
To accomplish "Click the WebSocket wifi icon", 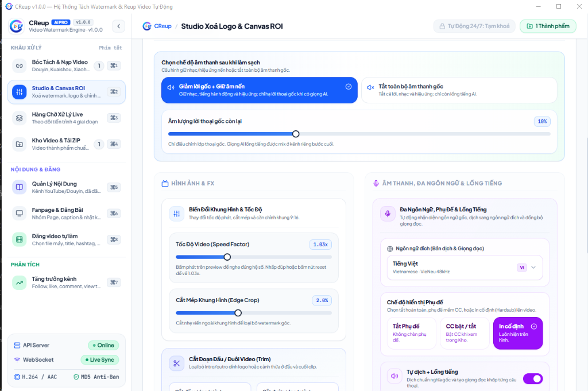I will (17, 359).
